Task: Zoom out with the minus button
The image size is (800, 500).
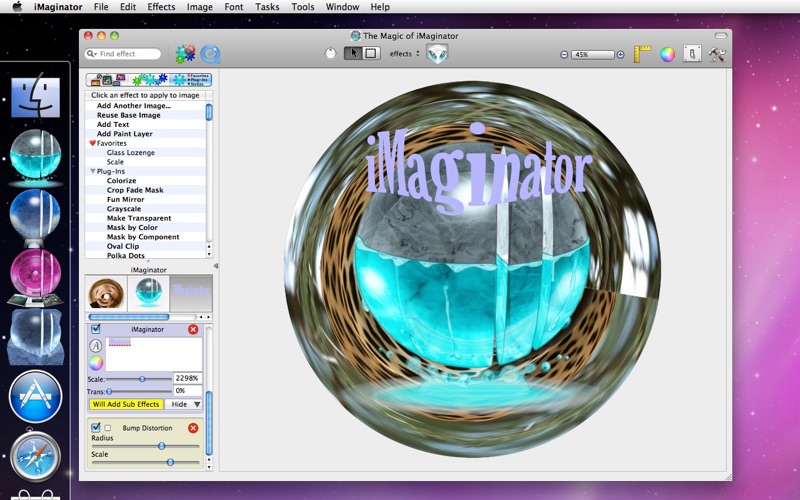Action: [x=564, y=55]
